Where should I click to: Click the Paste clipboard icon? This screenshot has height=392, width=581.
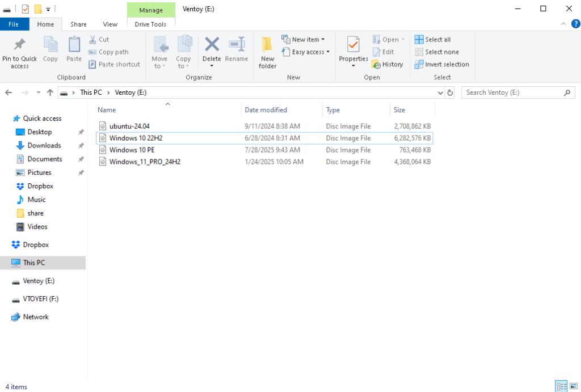click(x=74, y=45)
